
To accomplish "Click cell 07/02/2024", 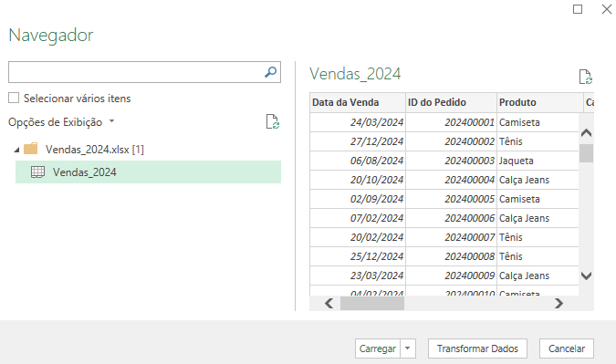I will [x=358, y=218].
